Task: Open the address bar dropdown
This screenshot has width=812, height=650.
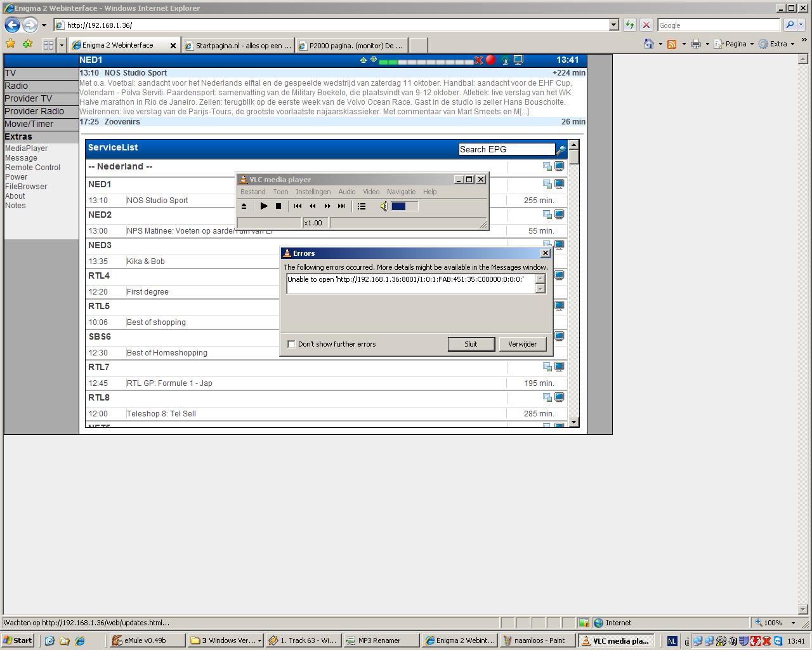Action: [x=613, y=25]
